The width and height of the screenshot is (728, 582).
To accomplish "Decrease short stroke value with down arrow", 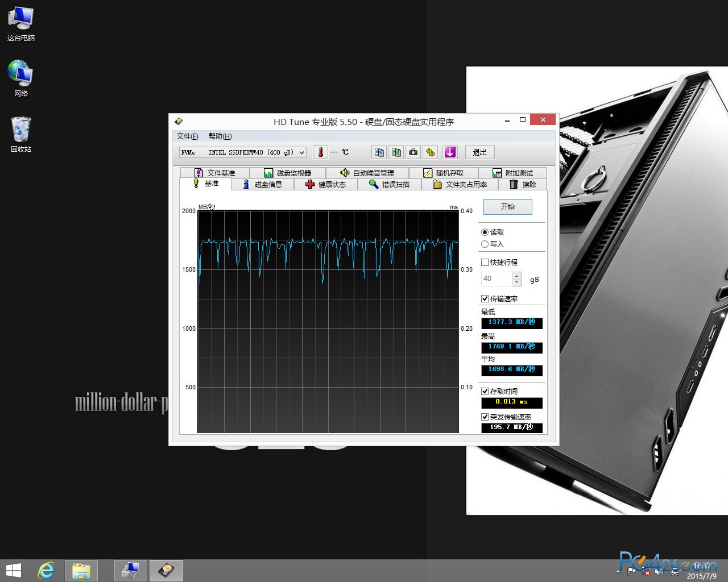I will tap(517, 282).
